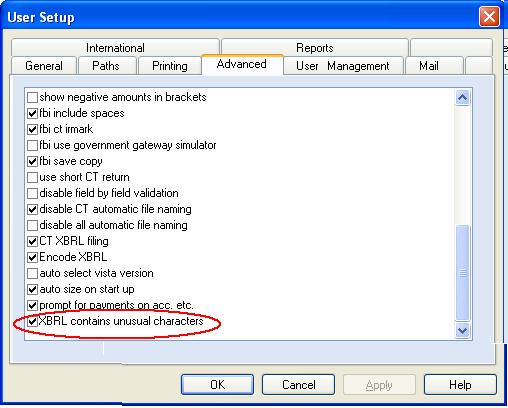The height and width of the screenshot is (408, 508).
Task: Close the User Setup dialog
Action: (x=489, y=16)
